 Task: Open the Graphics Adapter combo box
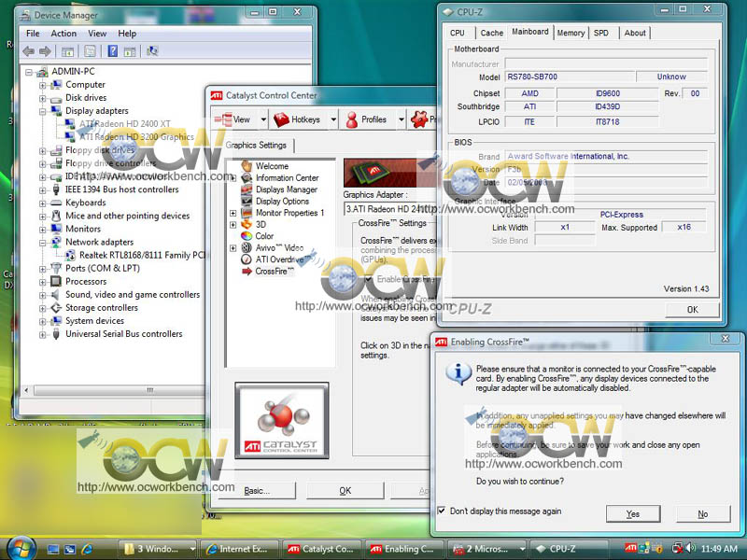390,208
